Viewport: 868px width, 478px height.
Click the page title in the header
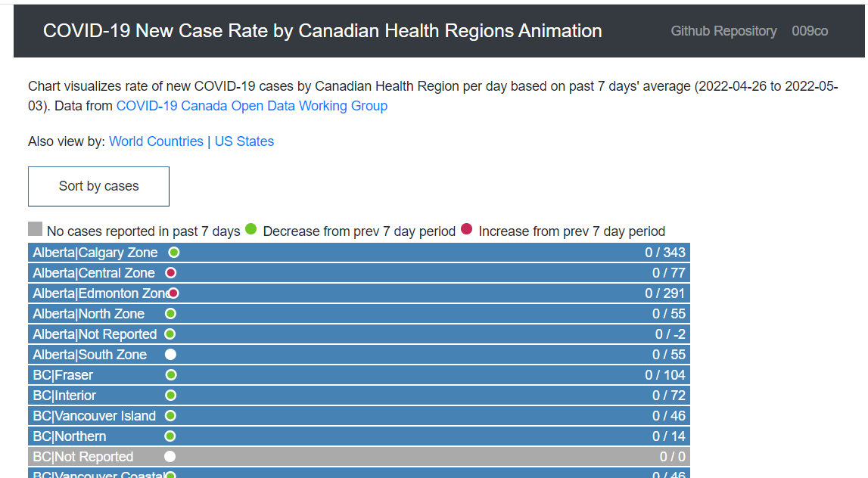(x=322, y=31)
